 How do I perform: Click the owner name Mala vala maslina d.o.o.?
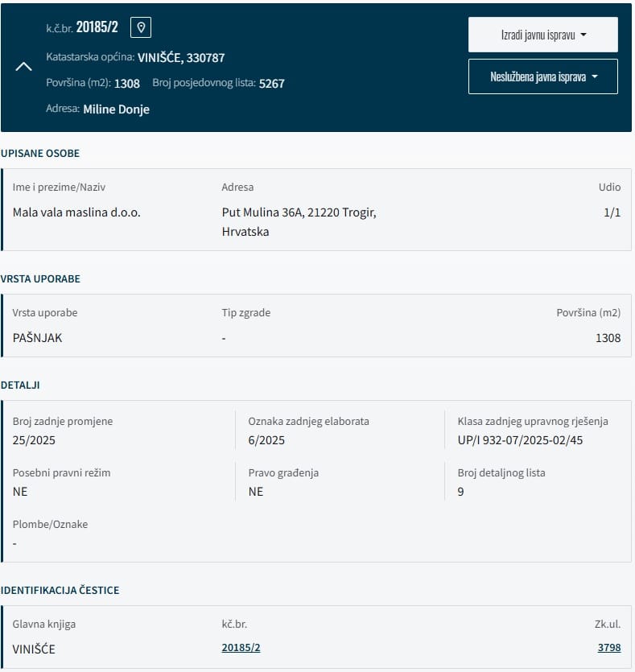(x=76, y=212)
